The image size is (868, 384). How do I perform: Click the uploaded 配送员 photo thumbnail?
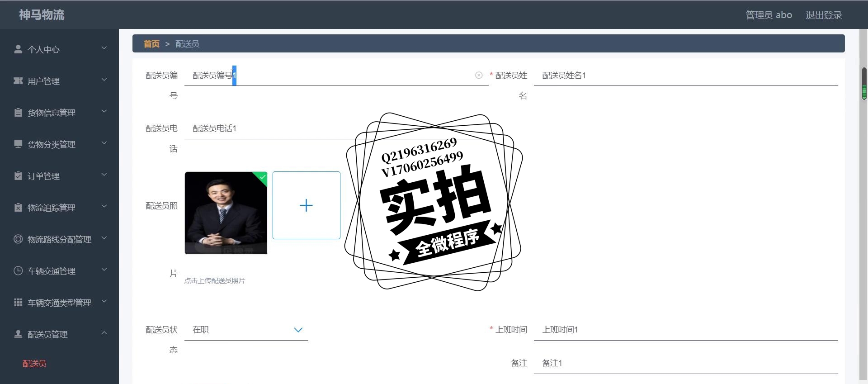click(x=226, y=213)
